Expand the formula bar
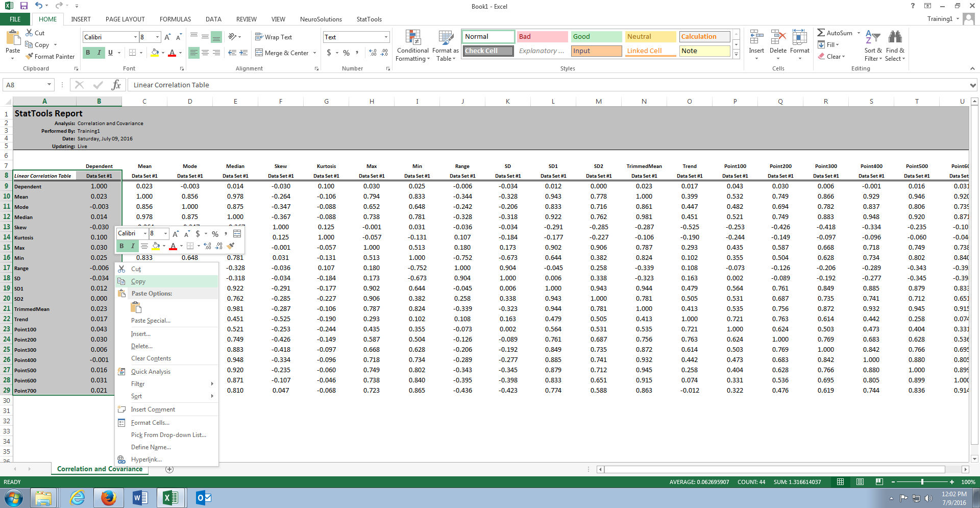 pyautogui.click(x=973, y=85)
